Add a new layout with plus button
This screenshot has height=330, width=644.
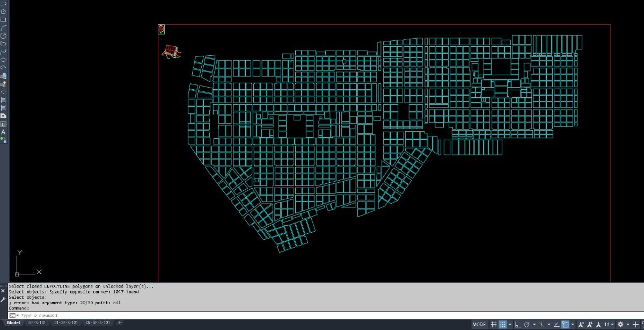120,322
